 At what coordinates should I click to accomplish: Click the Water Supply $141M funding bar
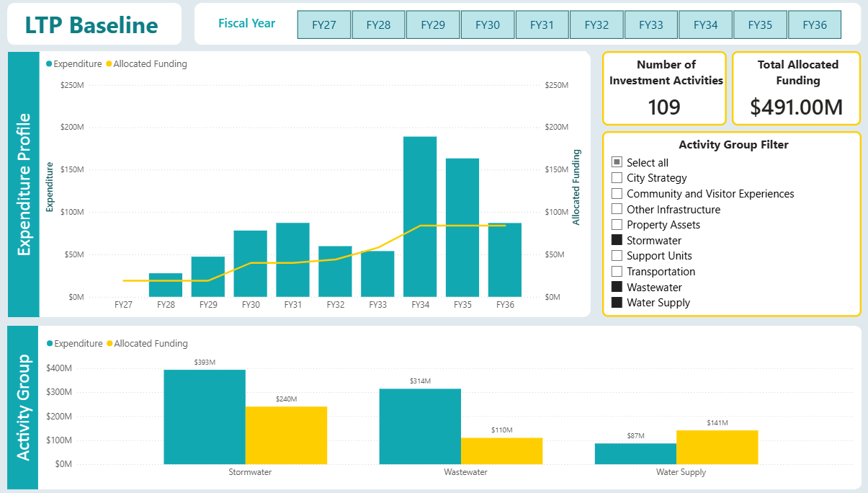717,447
